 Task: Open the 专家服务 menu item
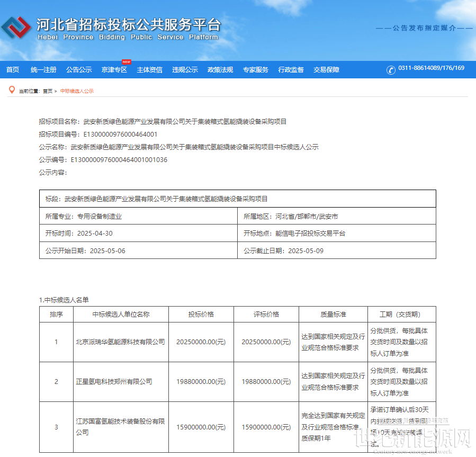point(256,70)
